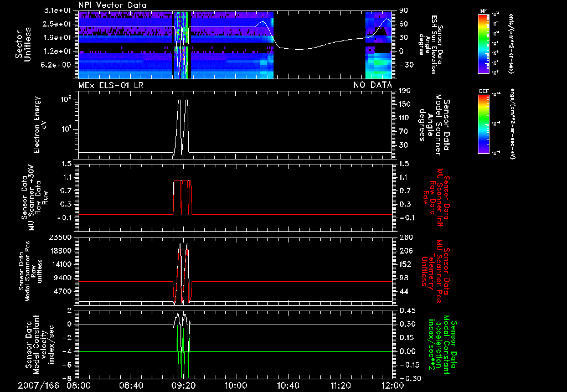Image resolution: width=567 pixels, height=392 pixels.
Task: Click the 'NF' color bar label
Action: tap(483, 11)
